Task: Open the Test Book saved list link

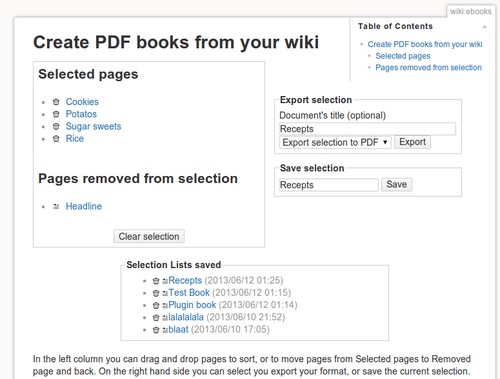Action: click(x=189, y=293)
